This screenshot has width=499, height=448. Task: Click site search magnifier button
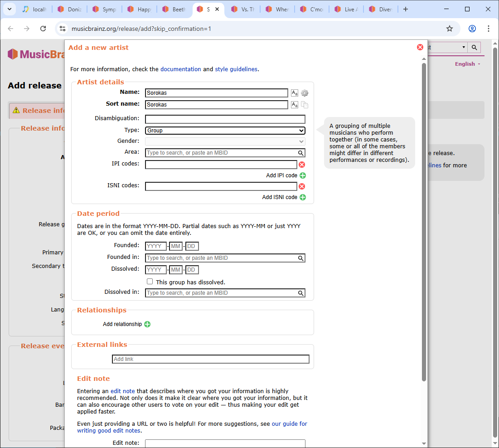pyautogui.click(x=474, y=48)
